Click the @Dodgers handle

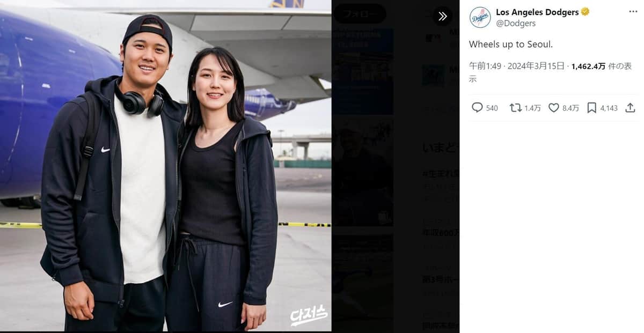pos(516,24)
